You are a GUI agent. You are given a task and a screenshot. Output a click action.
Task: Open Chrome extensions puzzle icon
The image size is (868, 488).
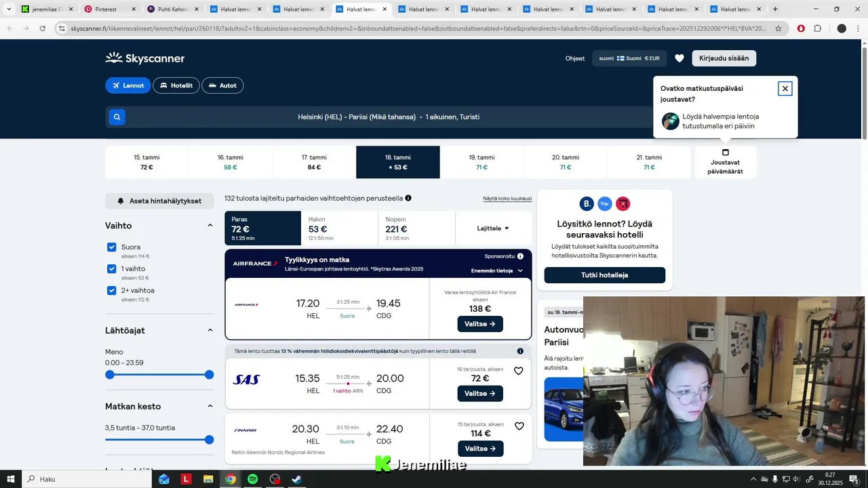pos(817,28)
